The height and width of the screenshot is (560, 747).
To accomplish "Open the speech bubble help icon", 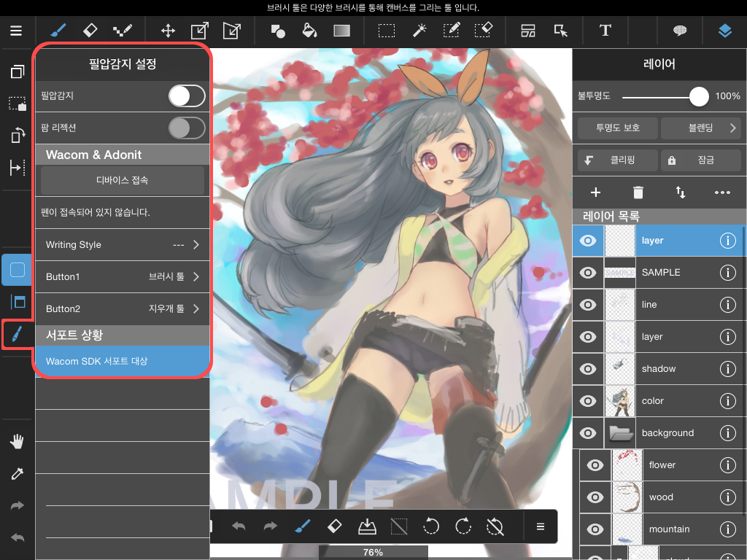I will pos(680,31).
